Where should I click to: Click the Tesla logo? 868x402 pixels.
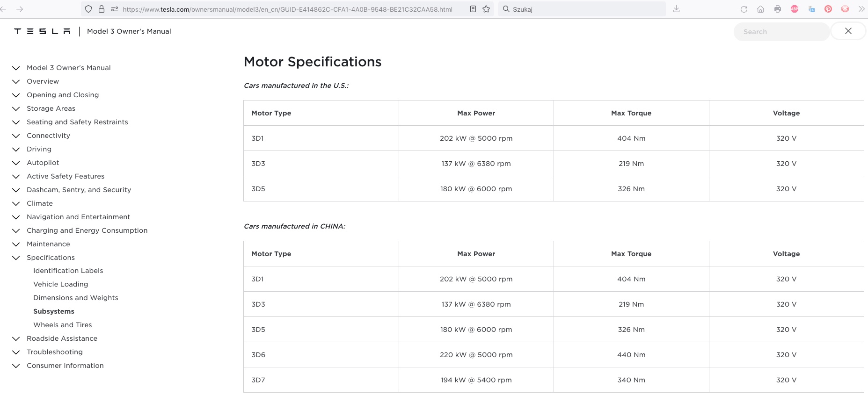coord(42,31)
